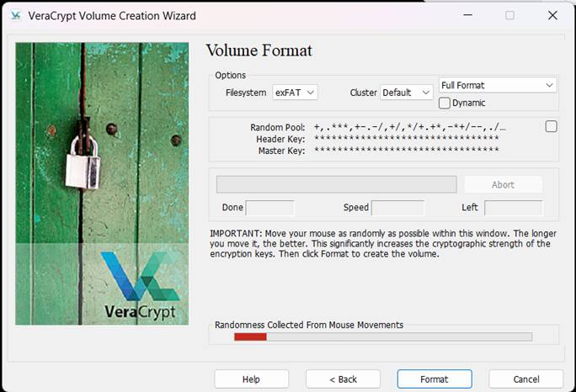576x392 pixels.
Task: Cancel the volume creation wizard
Action: pyautogui.click(x=526, y=379)
